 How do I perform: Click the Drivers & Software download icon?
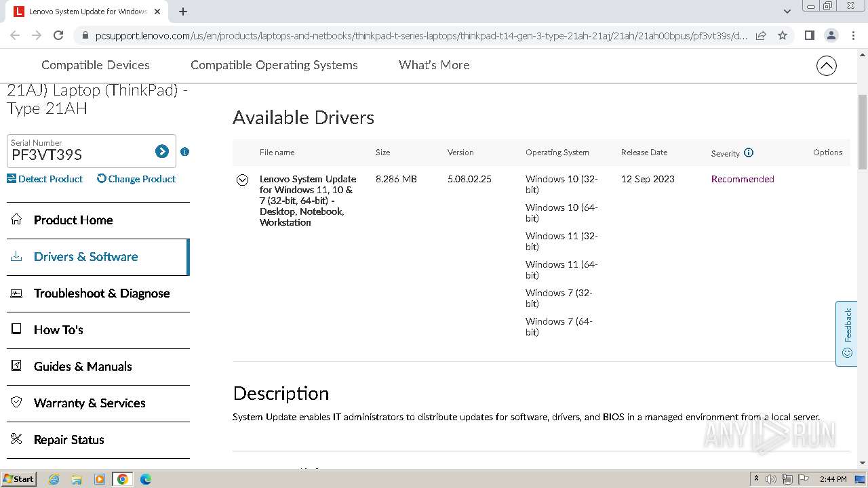[16, 256]
